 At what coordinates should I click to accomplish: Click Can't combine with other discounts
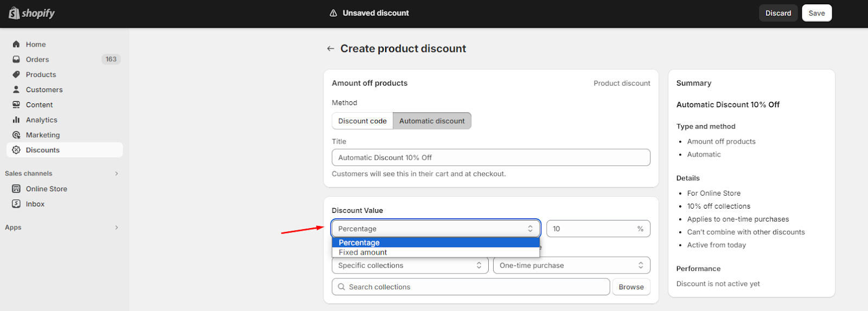click(746, 232)
